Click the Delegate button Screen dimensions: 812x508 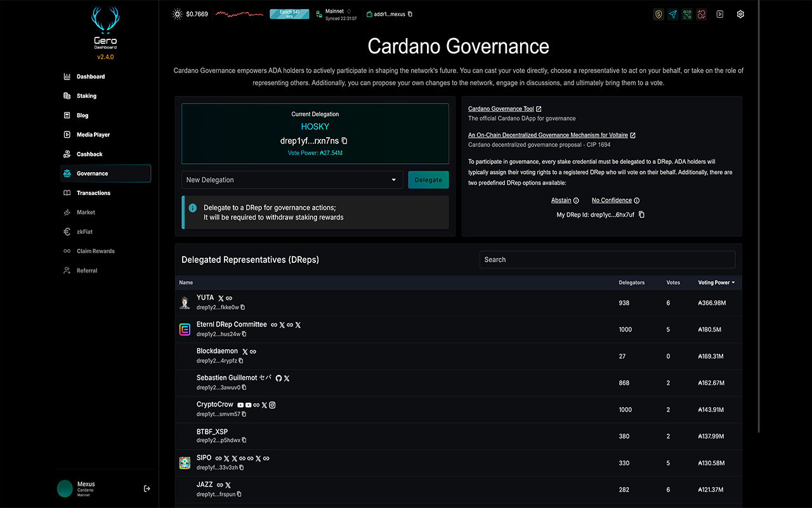point(428,180)
